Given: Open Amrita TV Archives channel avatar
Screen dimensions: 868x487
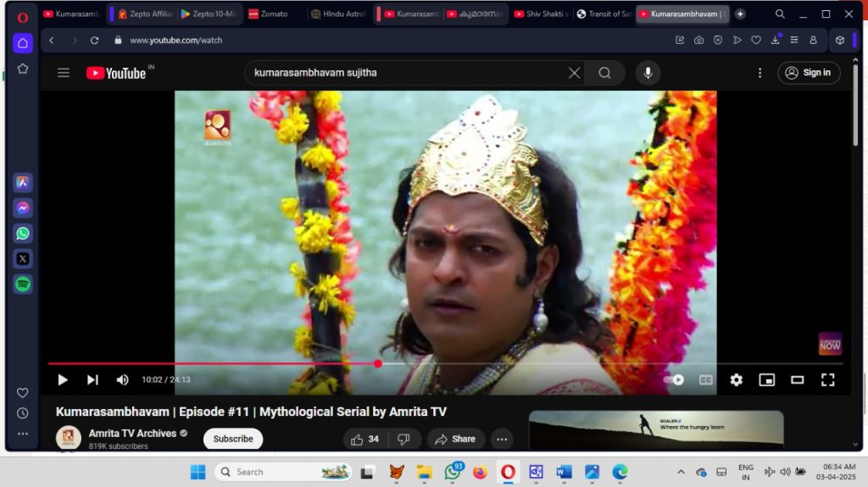Looking at the screenshot, I should 69,439.
